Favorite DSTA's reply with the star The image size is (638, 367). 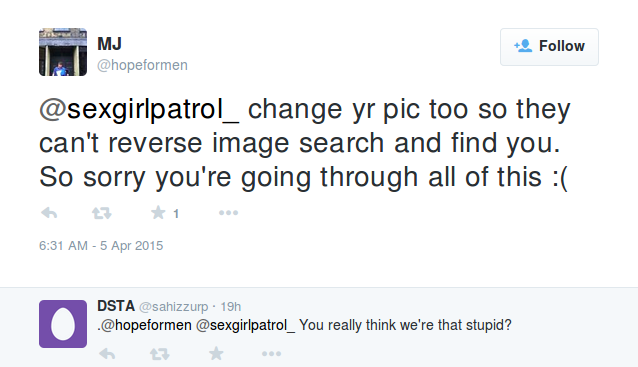tap(216, 353)
